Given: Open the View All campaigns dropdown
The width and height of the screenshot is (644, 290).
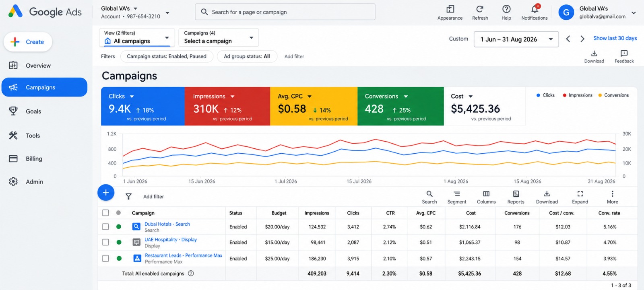Looking at the screenshot, I should point(137,37).
